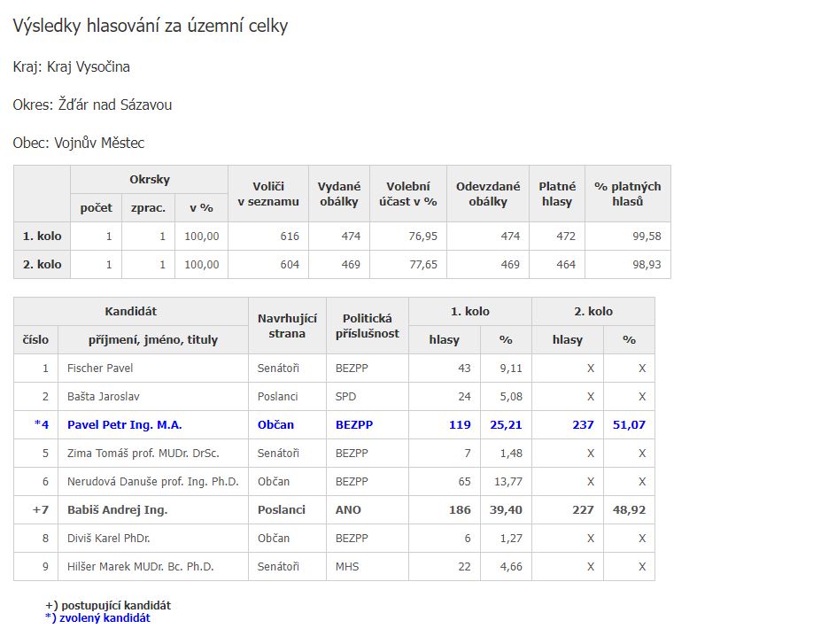The width and height of the screenshot is (821, 644).
Task: Click the 'Obec: Vojnův Městec' line
Action: [79, 143]
